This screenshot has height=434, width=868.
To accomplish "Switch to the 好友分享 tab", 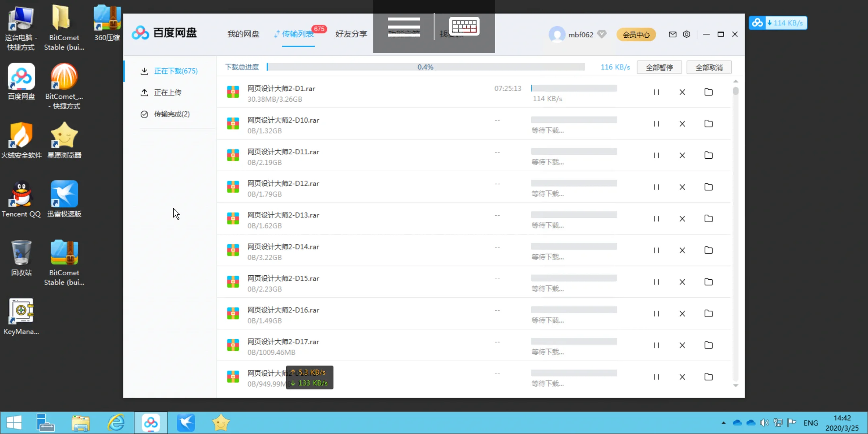I will point(350,34).
